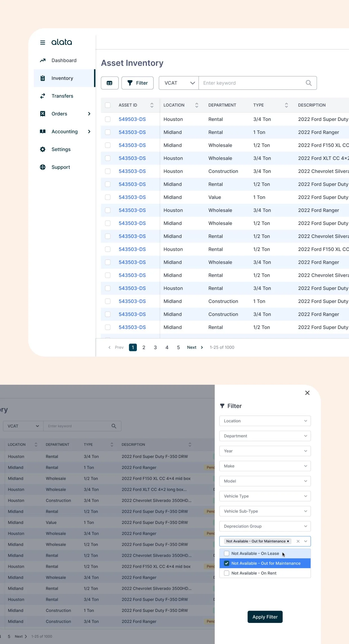Go to page 2 in pagination
The width and height of the screenshot is (349, 644).
(x=144, y=347)
